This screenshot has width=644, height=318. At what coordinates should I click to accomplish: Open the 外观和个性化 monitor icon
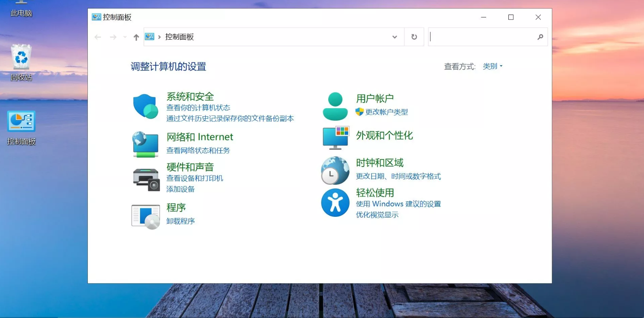point(336,138)
